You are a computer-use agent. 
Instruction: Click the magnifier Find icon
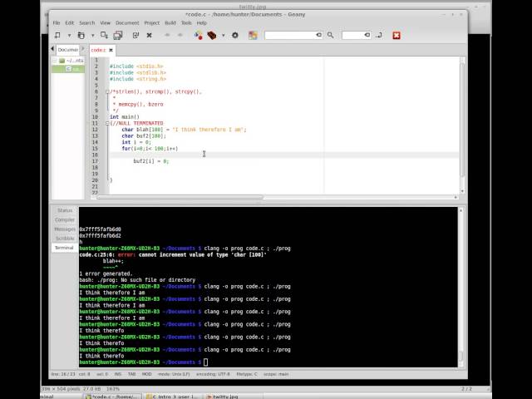click(331, 35)
